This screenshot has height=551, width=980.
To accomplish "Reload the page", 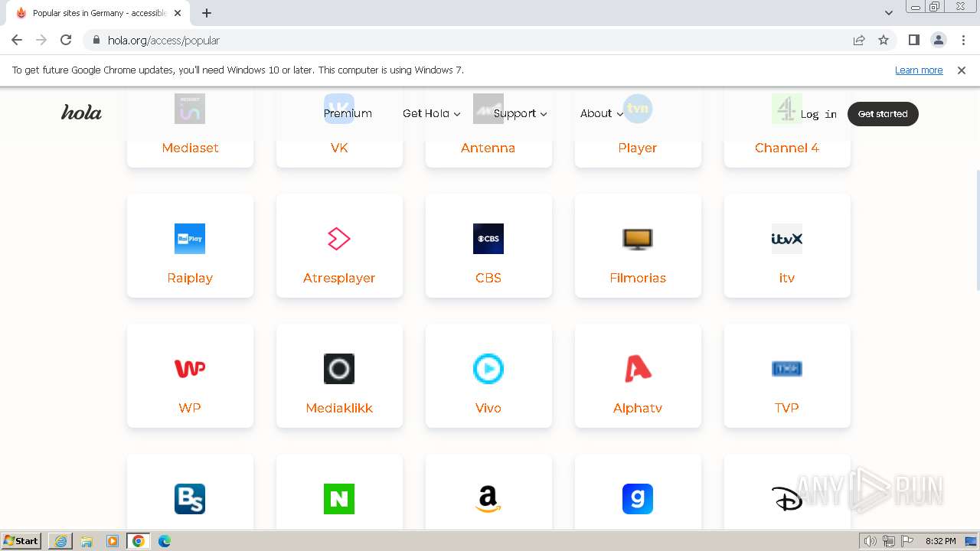I will (66, 40).
